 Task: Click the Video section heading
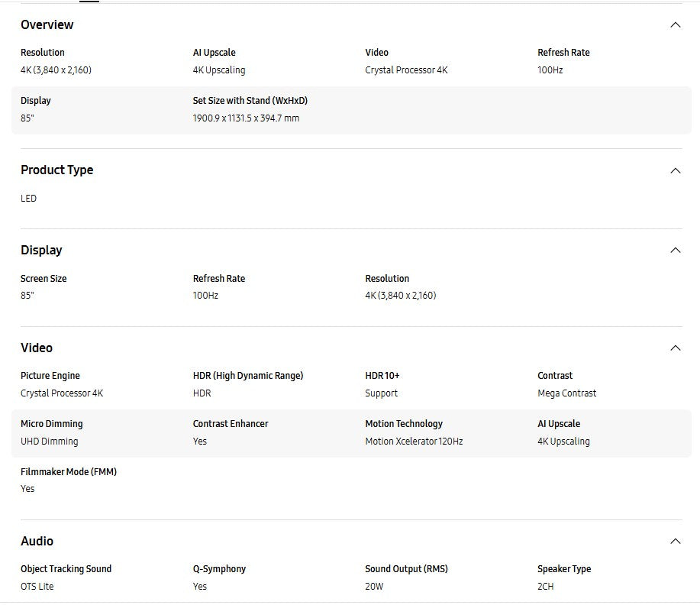click(37, 348)
